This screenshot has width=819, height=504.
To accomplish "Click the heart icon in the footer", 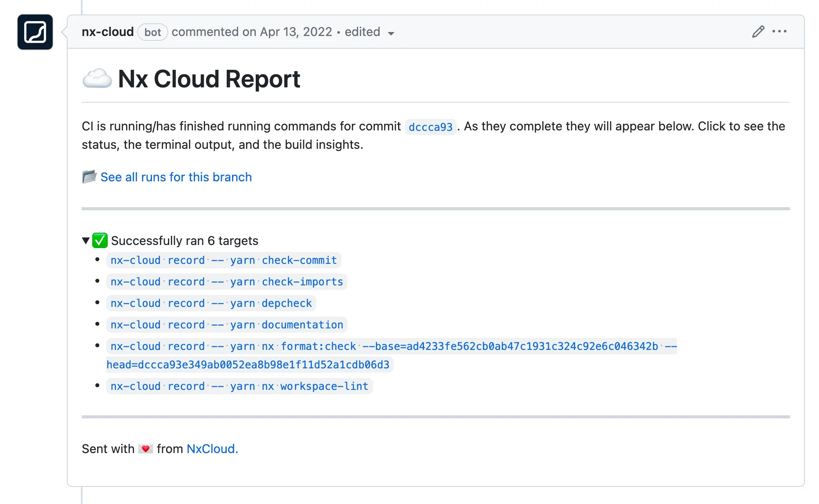I will point(145,448).
